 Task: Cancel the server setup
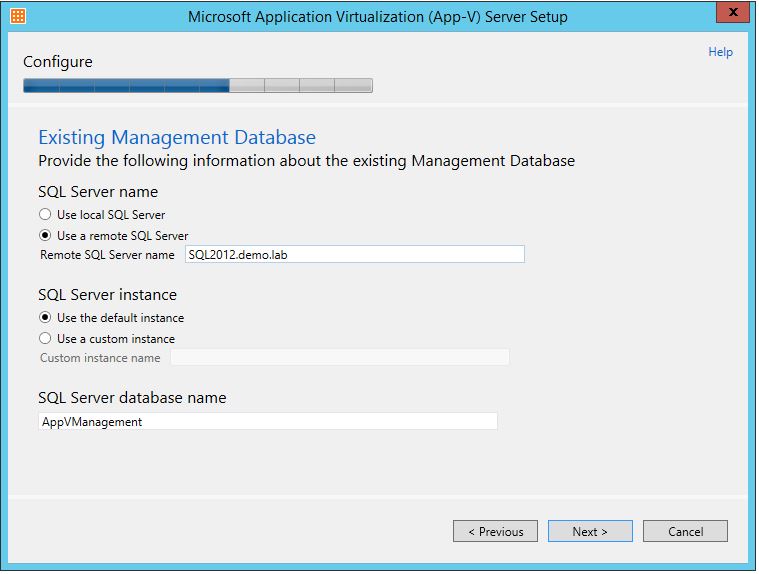tap(685, 531)
